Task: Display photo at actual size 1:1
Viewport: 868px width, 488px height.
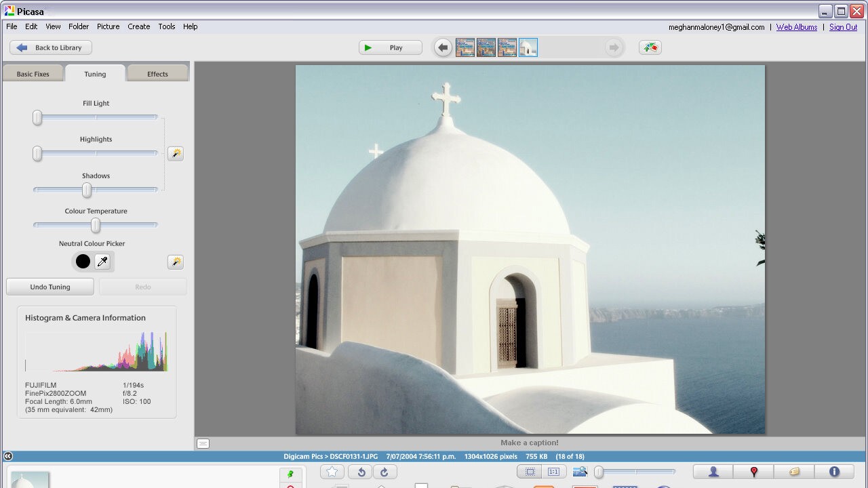Action: tap(553, 472)
